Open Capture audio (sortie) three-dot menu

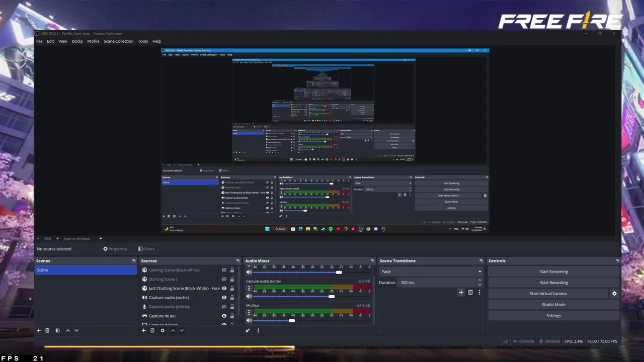(x=249, y=289)
